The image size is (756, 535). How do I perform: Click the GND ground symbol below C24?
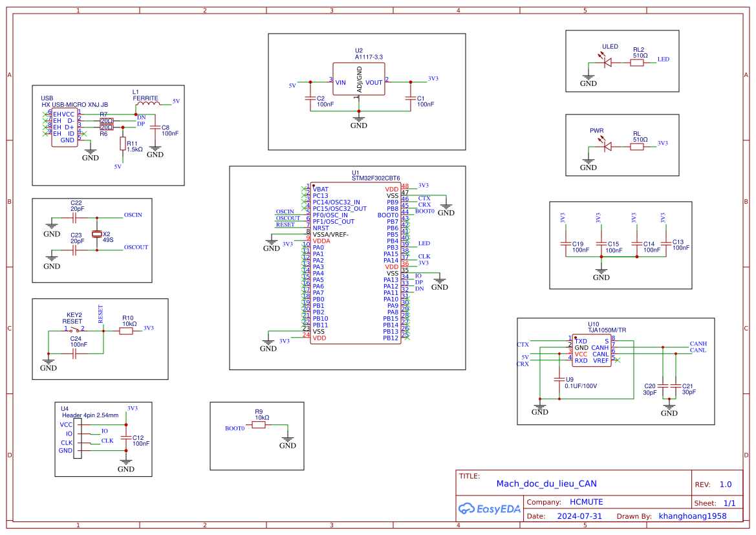pos(47,360)
